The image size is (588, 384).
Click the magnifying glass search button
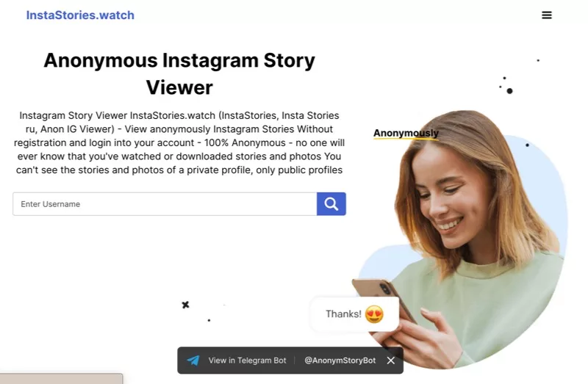(x=331, y=204)
